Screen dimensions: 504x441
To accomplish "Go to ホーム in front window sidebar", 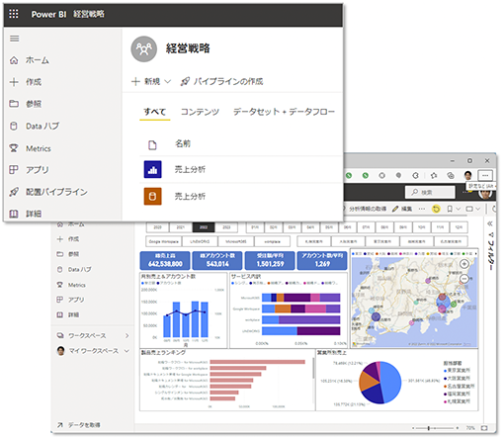I will pyautogui.click(x=30, y=60).
